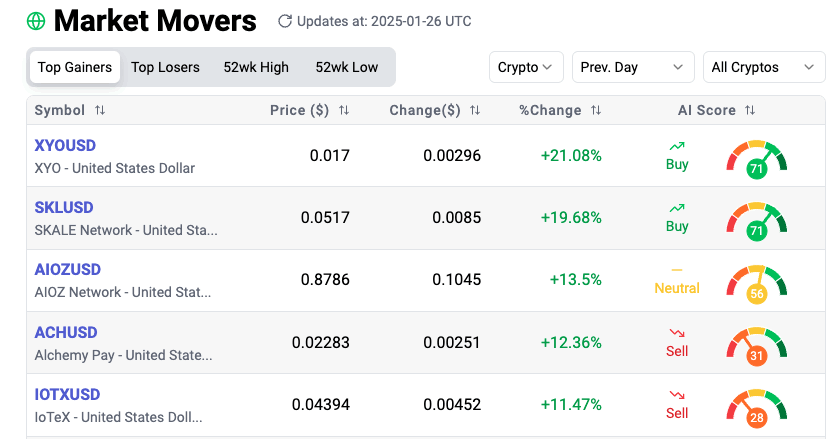Sort by Change($) arrows icon
Screen dimensions: 836x439
click(x=475, y=110)
